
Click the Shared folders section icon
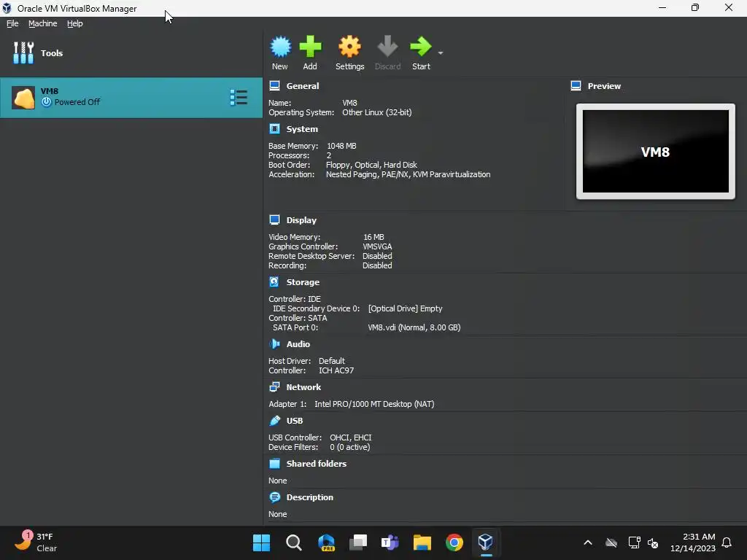point(274,463)
